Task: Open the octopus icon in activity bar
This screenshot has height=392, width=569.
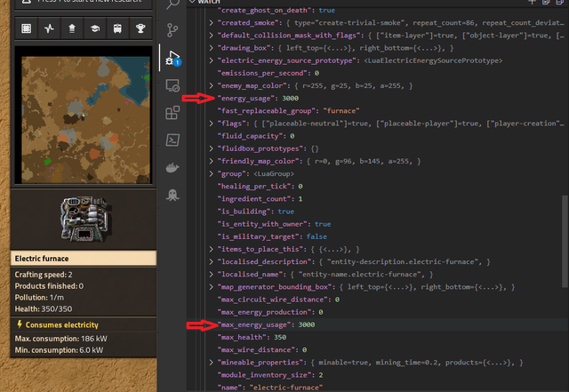Action: 172,195
